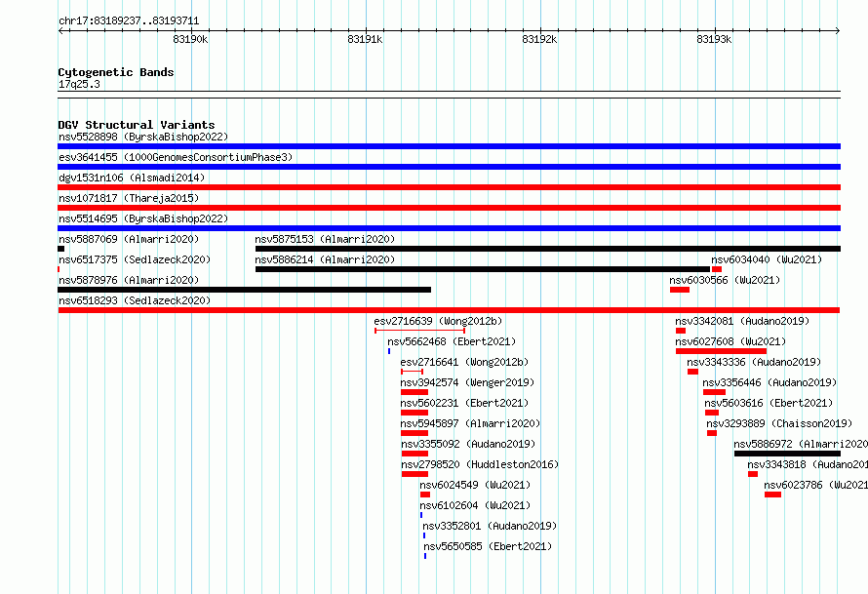Viewport: 868px width, 594px height.
Task: Click the red bar under nsv2798520 (Huddleston2016)
Action: click(415, 474)
